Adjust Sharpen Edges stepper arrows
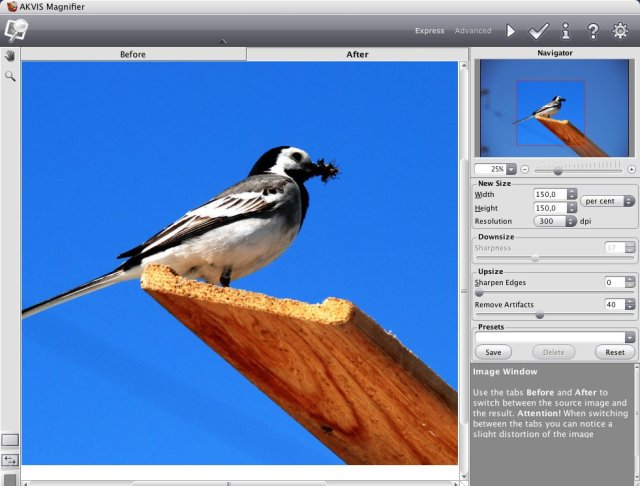The width and height of the screenshot is (640, 486). 630,282
